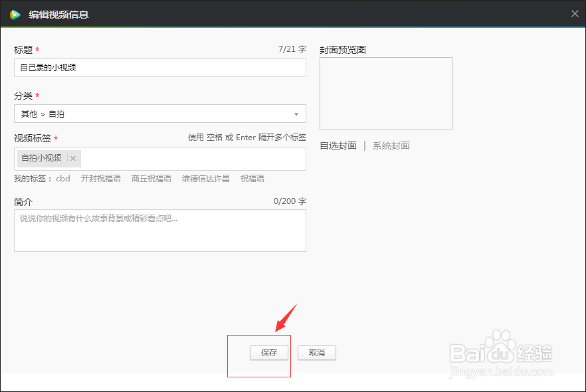Viewport: 586px width, 392px height.
Task: Add the cbd tag from 我的标签
Action: 63,178
